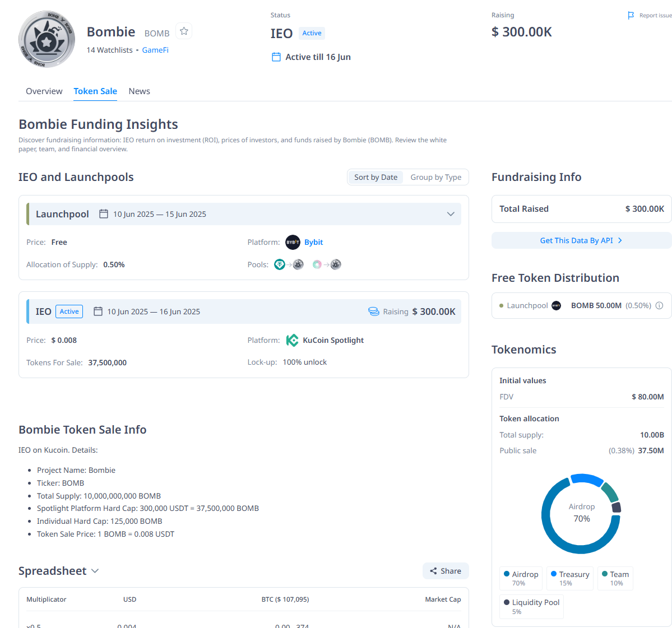Click the BTC ($ 107,095) column header
The image size is (672, 628).
click(285, 599)
